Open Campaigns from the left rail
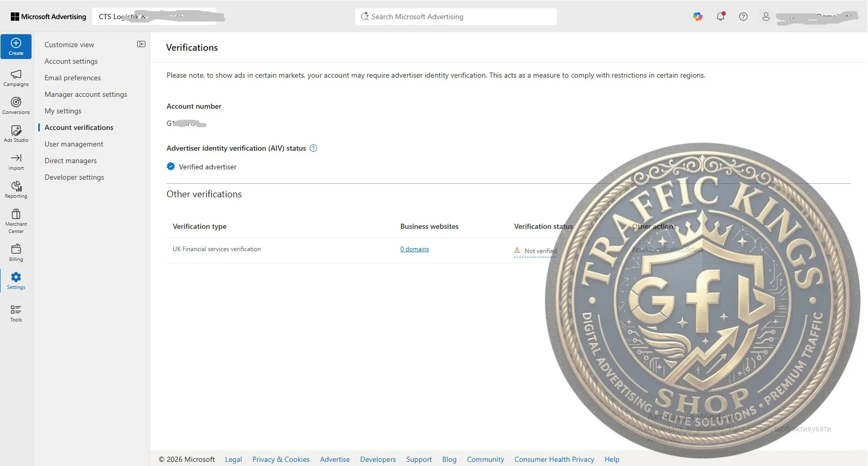The width and height of the screenshot is (868, 466). coord(16,78)
